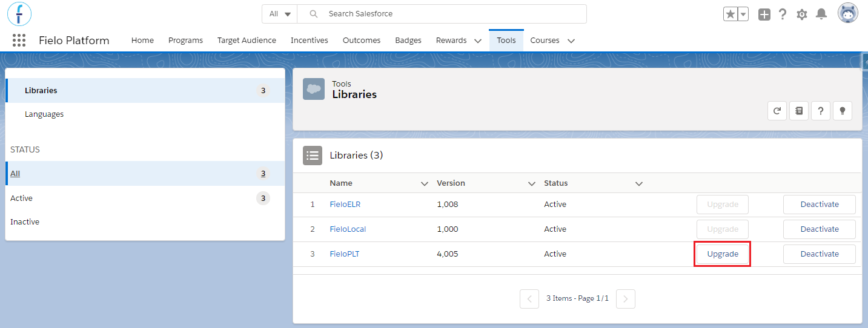Deactivate the FieloPLT library
This screenshot has width=868, height=328.
pyautogui.click(x=820, y=254)
